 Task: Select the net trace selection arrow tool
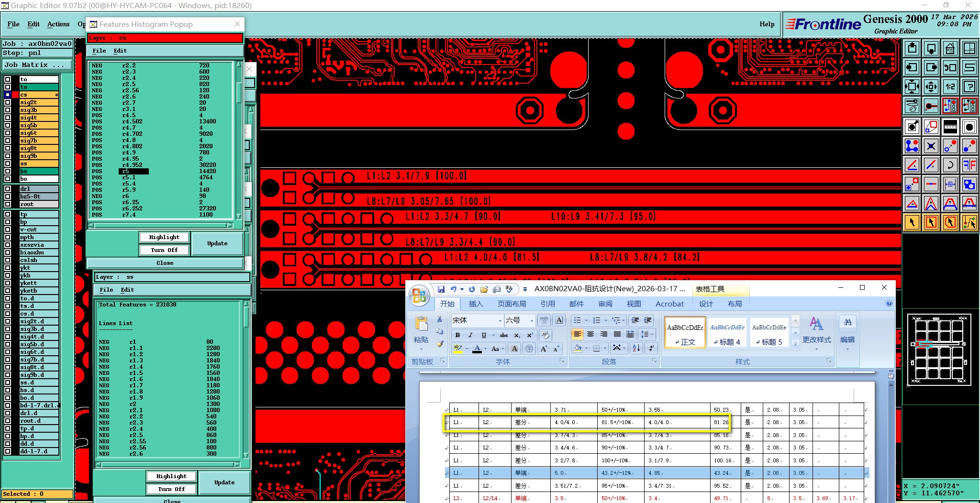pyautogui.click(x=969, y=222)
